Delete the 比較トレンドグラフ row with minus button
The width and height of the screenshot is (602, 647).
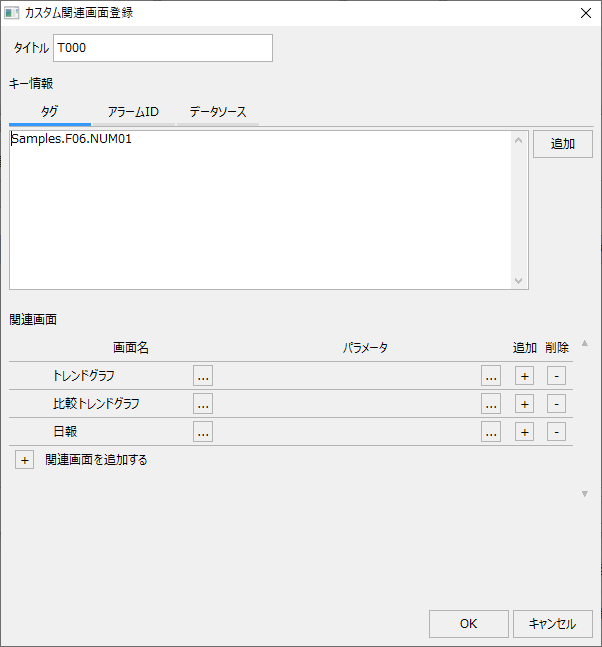556,404
